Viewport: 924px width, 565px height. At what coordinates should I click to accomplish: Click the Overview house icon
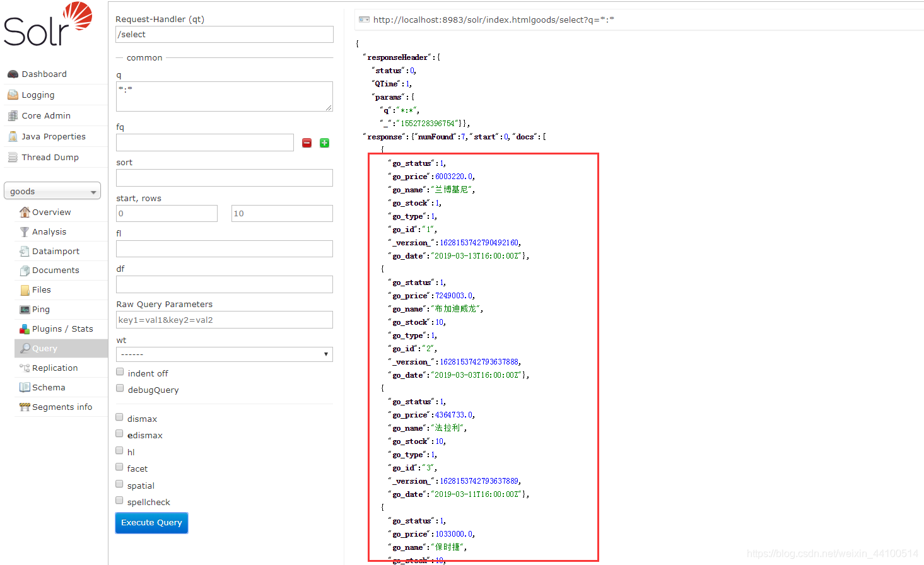tap(25, 213)
